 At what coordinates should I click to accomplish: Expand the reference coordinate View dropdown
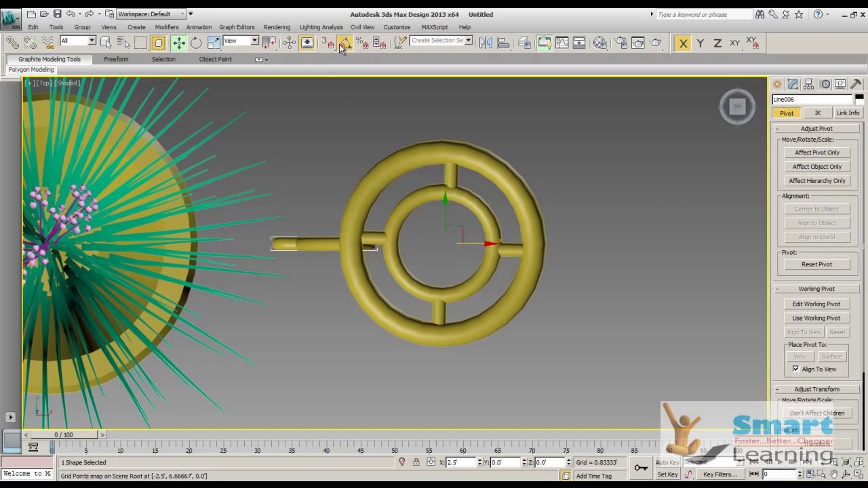241,41
